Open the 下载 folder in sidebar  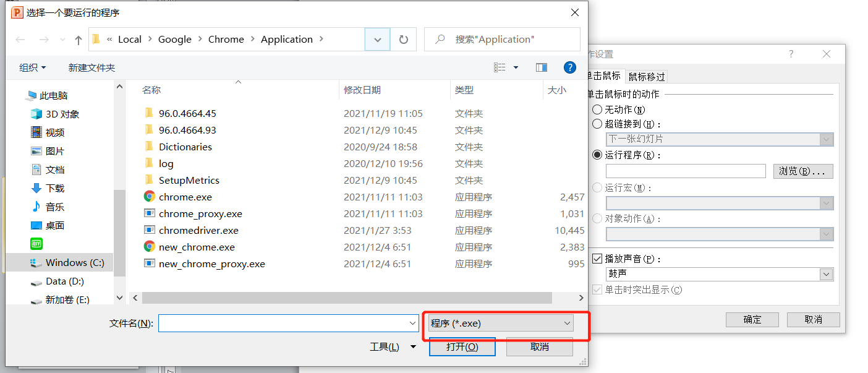tap(54, 189)
